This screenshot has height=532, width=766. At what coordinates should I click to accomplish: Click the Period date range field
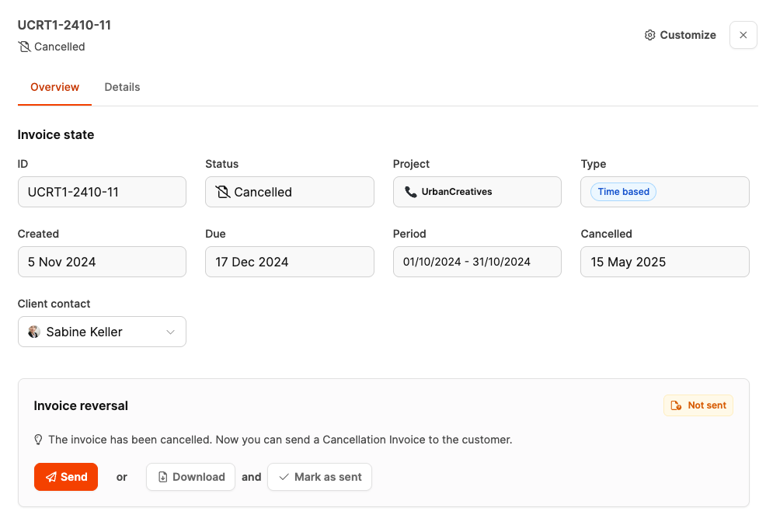click(477, 262)
